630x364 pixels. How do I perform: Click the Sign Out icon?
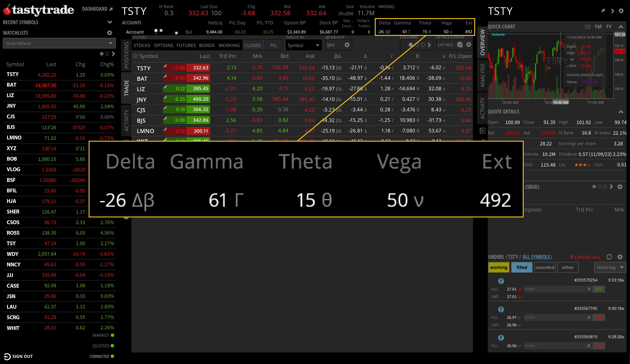(x=7, y=356)
